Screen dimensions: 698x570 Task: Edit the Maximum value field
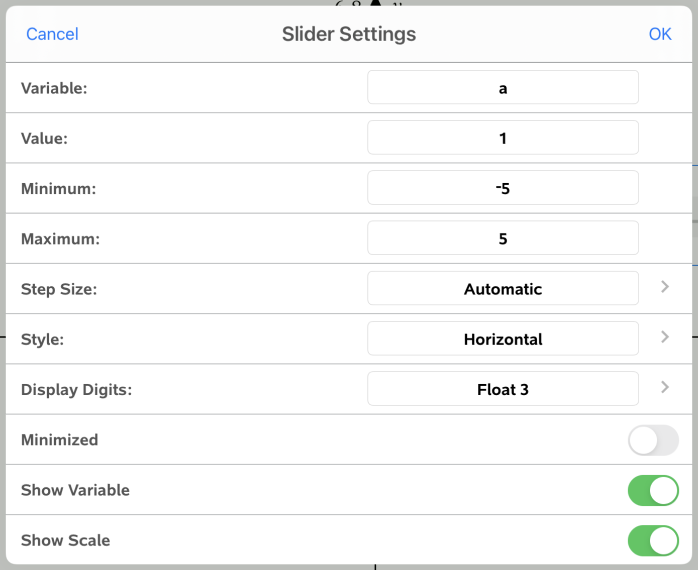pos(502,238)
